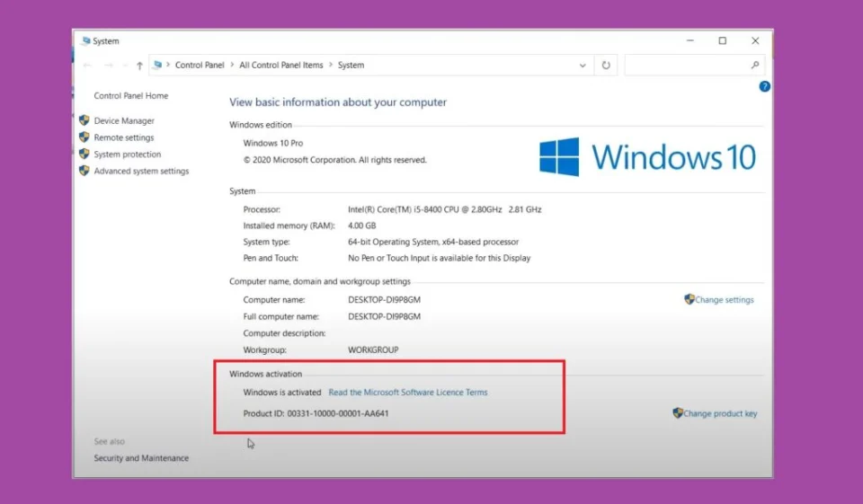Viewport: 863px width, 504px height.
Task: Expand chevron after All Control Panel Items
Action: click(x=330, y=65)
